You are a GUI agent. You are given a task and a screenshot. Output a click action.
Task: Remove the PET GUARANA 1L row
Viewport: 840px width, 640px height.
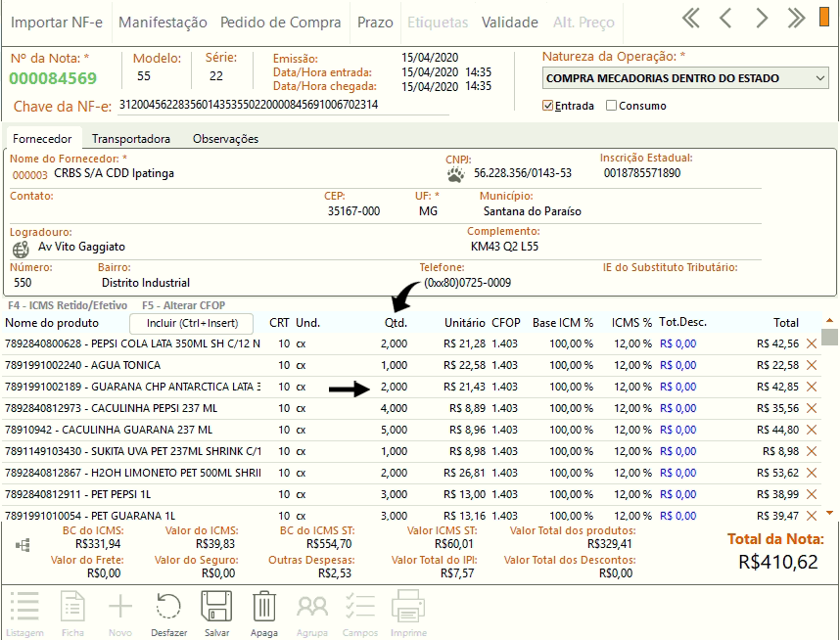click(812, 516)
